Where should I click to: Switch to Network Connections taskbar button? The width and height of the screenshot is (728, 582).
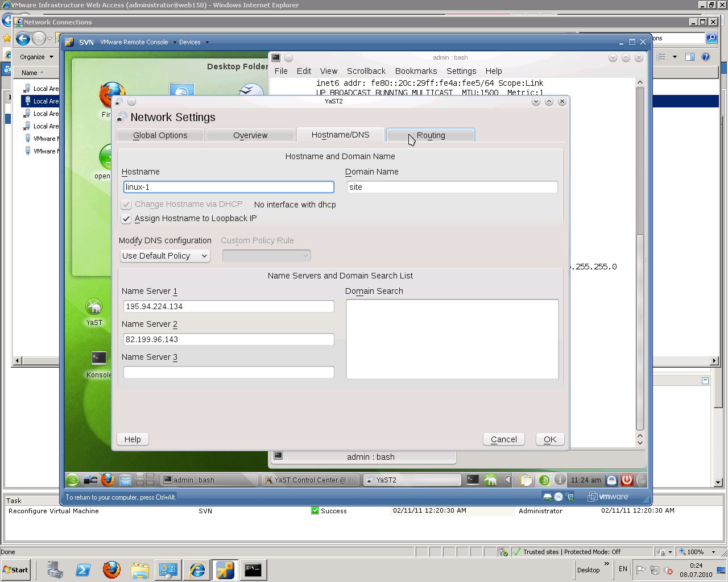(x=168, y=569)
